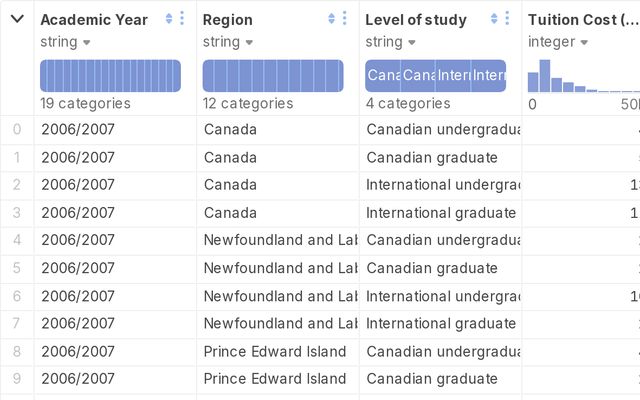Click the Academic Year category distribution bar

point(110,76)
